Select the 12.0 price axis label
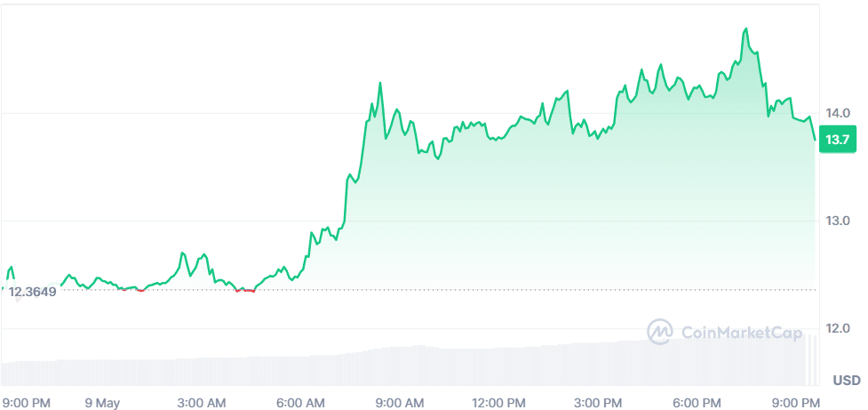This screenshot has width=868, height=410. point(838,328)
